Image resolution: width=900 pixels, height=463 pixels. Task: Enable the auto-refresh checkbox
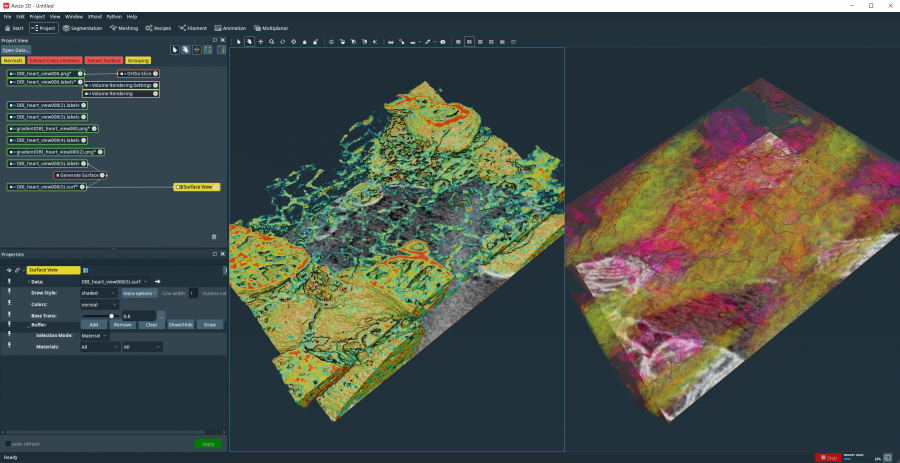click(8, 443)
